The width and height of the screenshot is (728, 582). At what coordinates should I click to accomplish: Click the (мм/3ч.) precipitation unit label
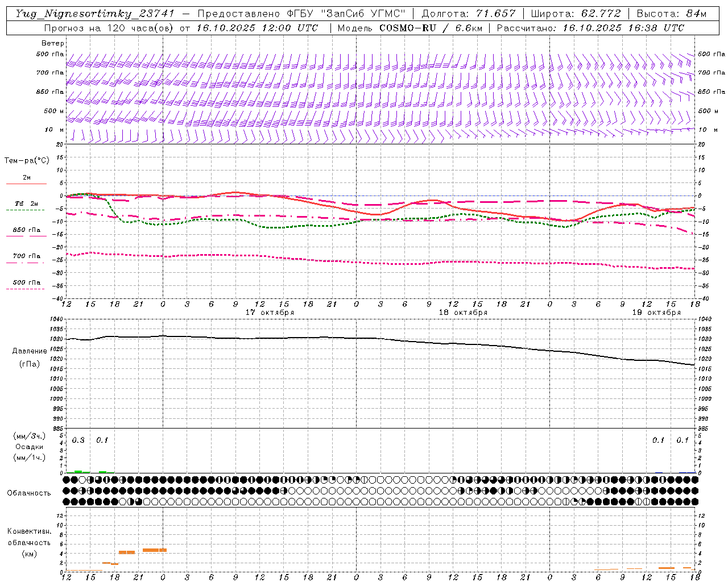tap(30, 436)
